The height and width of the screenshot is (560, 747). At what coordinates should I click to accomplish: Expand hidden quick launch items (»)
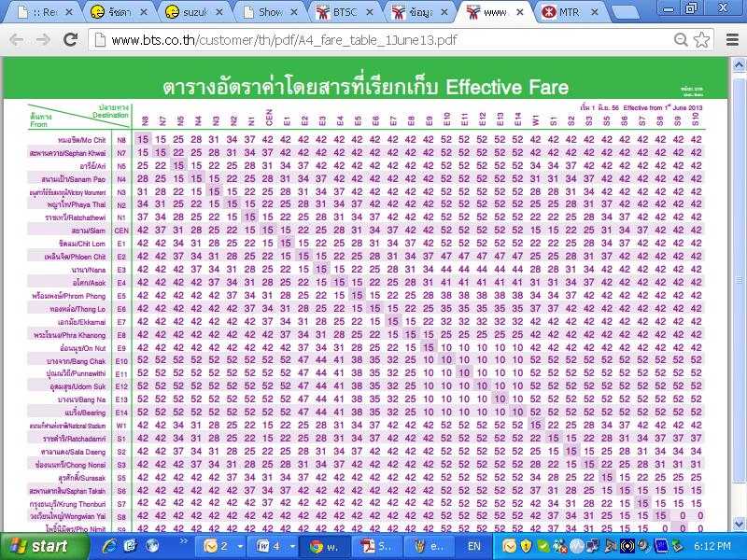183,540
